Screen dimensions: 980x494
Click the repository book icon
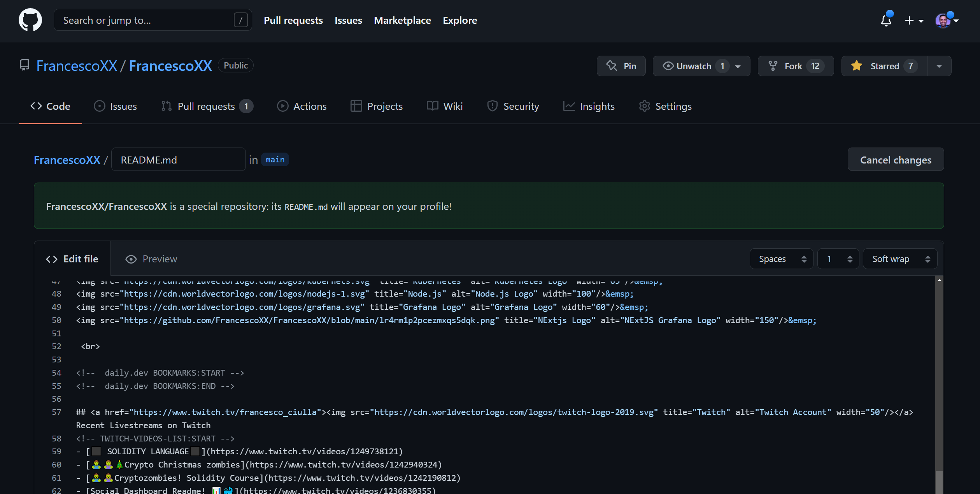(25, 65)
